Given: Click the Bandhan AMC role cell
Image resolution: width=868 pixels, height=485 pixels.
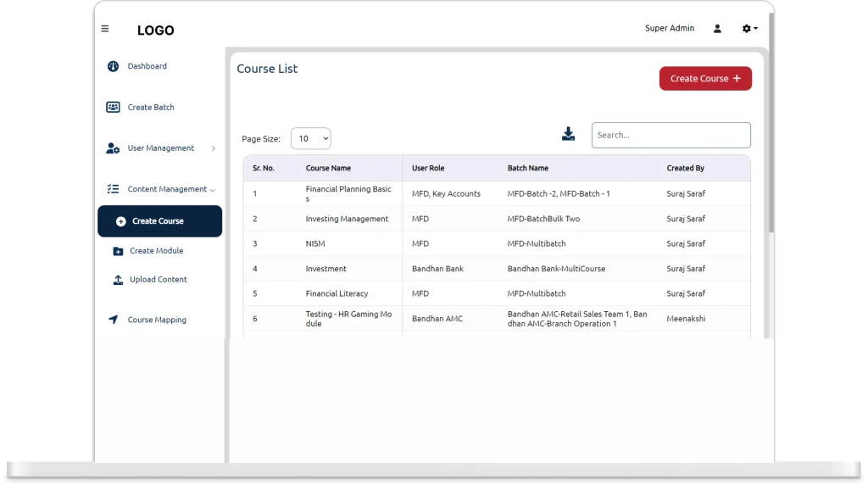Looking at the screenshot, I should pos(437,319).
